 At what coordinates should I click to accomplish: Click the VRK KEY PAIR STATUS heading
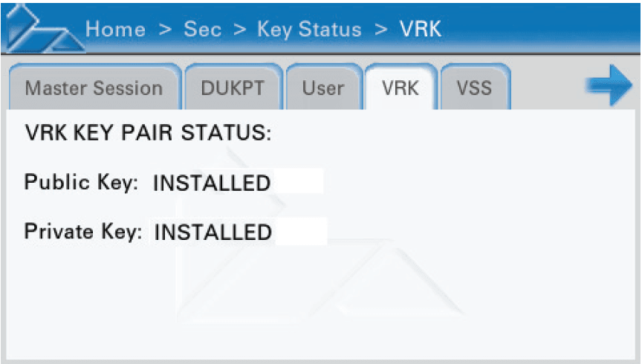149,134
